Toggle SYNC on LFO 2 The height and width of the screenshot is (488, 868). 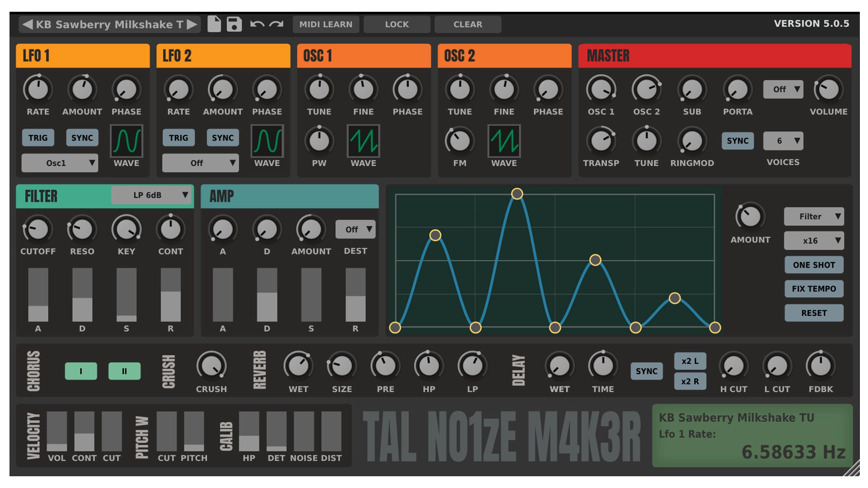point(222,138)
